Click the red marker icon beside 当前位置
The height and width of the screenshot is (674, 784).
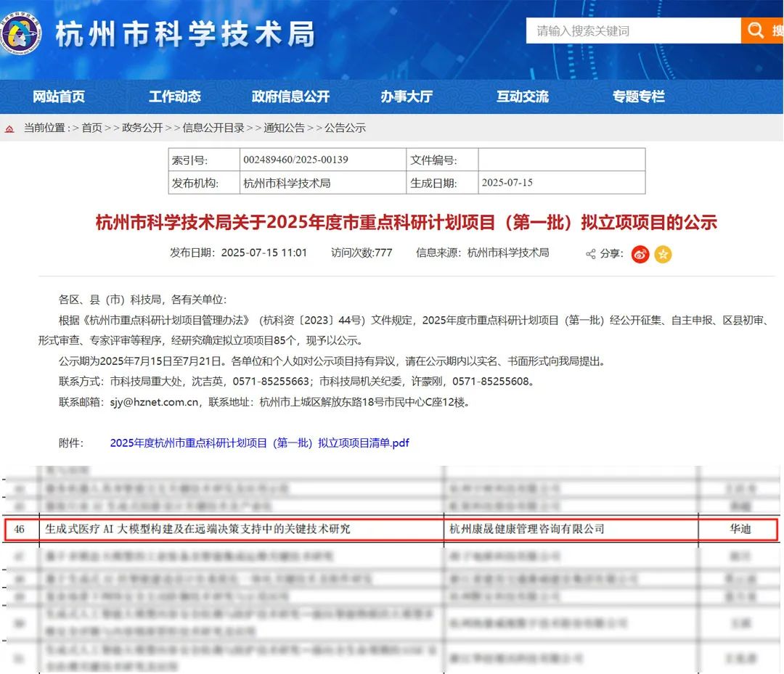(x=8, y=128)
